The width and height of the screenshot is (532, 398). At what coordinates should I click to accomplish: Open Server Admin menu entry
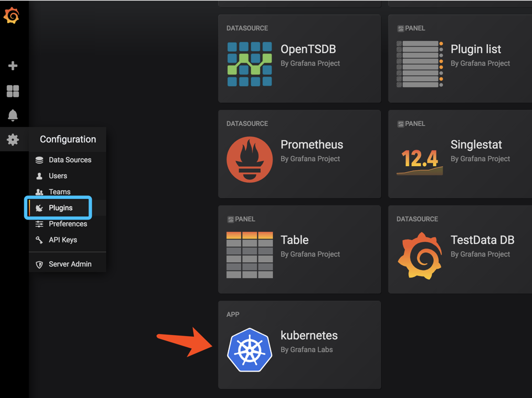[x=70, y=264]
